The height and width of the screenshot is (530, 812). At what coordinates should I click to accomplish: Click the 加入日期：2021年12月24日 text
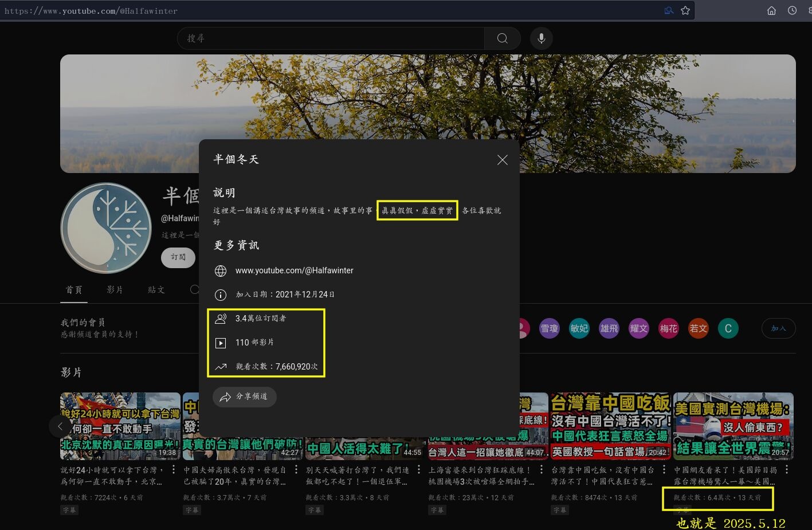[285, 295]
